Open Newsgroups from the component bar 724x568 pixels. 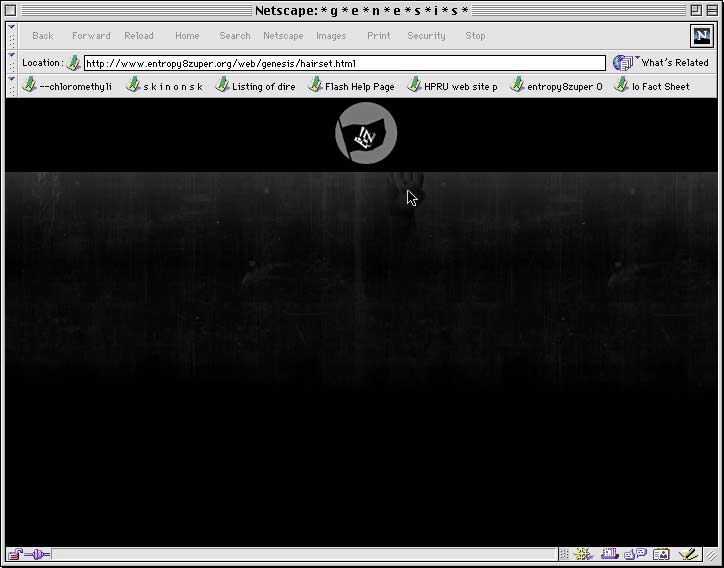[636, 554]
